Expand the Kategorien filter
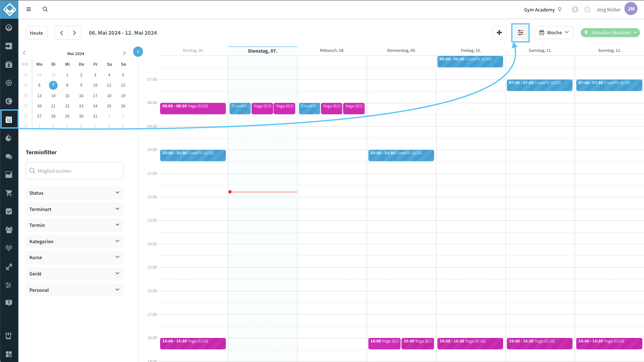This screenshot has width=644, height=362. click(x=74, y=242)
